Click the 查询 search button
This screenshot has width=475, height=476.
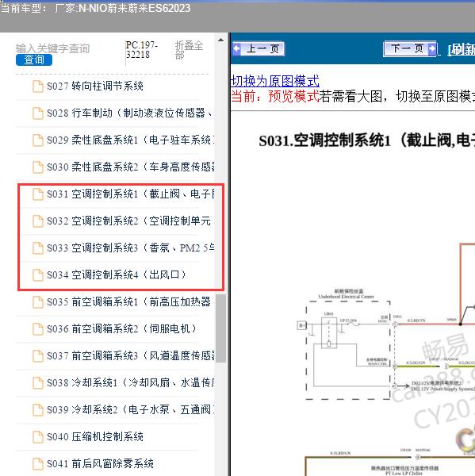34,59
